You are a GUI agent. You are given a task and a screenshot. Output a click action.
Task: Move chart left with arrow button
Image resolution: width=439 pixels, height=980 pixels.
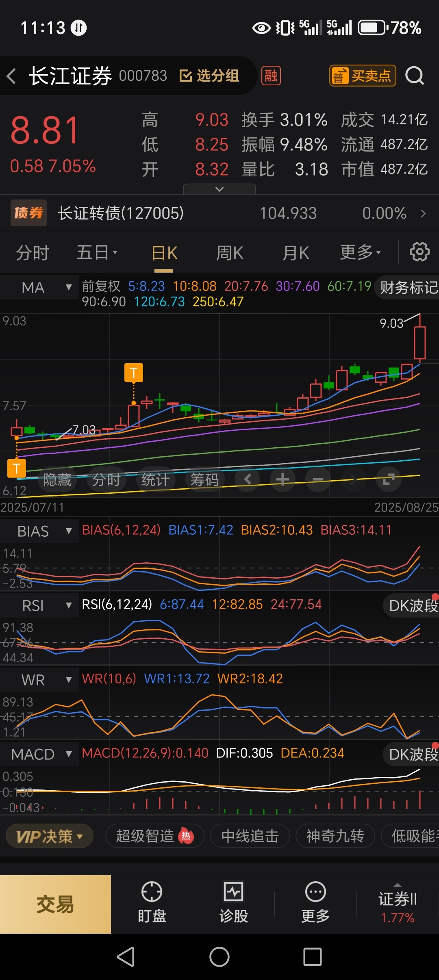(x=248, y=480)
